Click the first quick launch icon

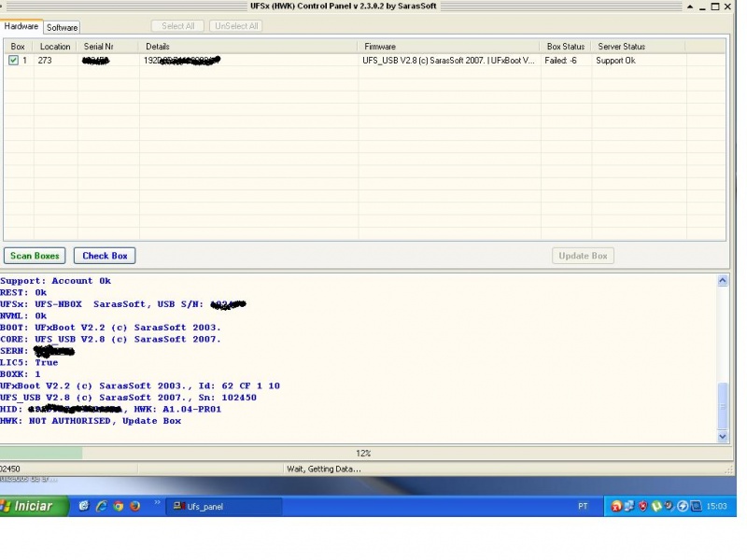(84, 506)
